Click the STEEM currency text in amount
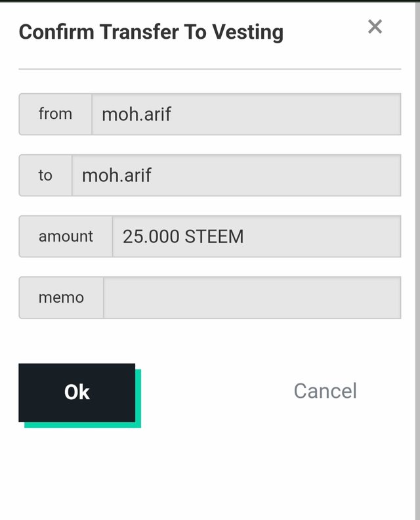 pos(214,236)
